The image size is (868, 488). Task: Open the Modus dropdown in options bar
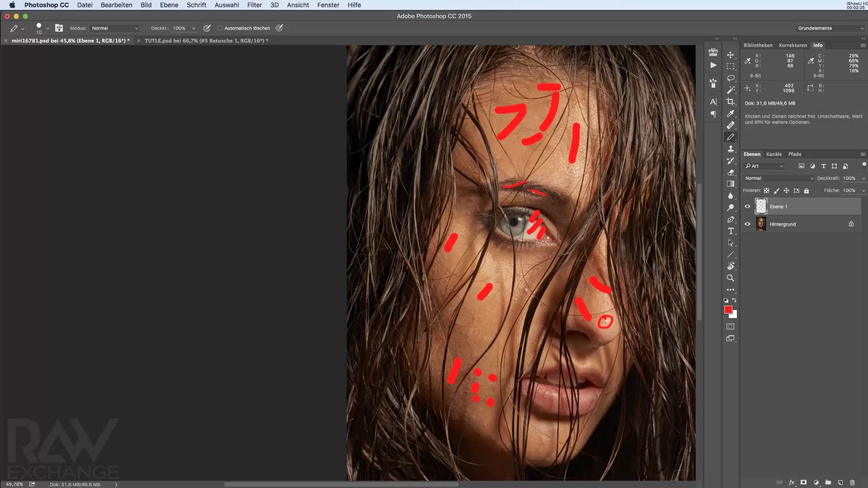pos(114,28)
